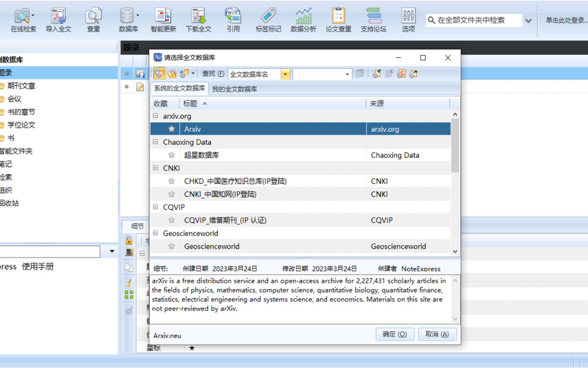Click the list scrollbar down arrow
The height and width of the screenshot is (368, 588).
click(455, 251)
